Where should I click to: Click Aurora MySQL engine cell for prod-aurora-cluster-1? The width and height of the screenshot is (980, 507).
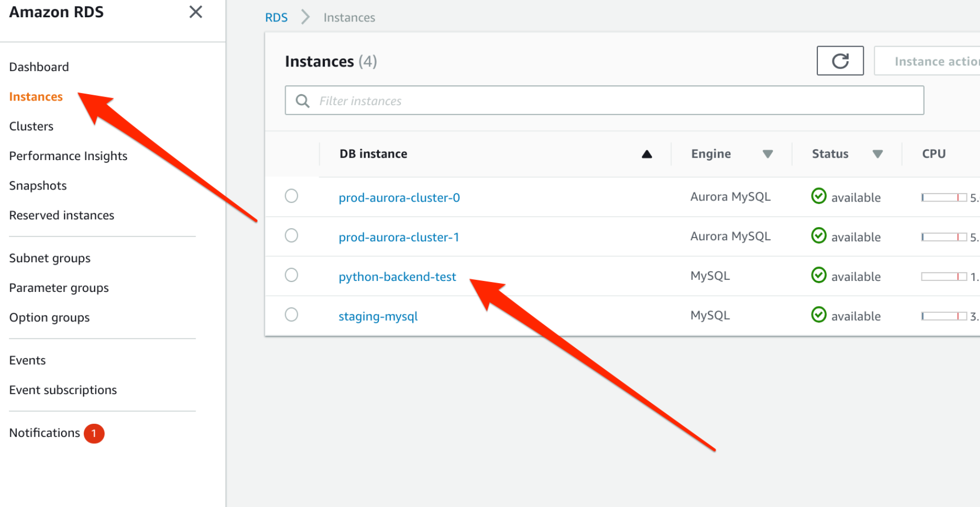coord(730,236)
